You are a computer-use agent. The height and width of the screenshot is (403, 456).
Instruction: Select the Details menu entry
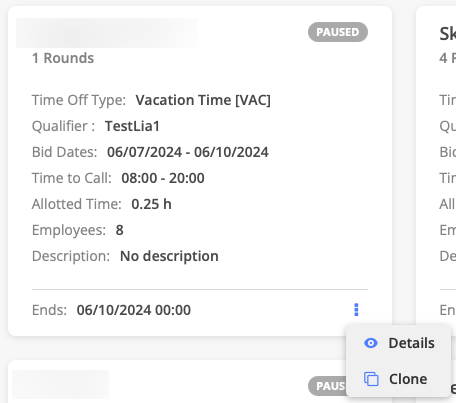tap(399, 343)
